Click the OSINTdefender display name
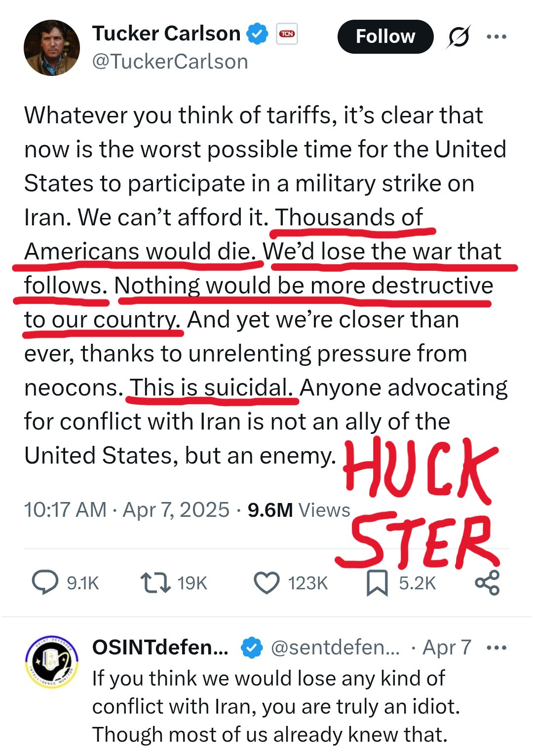The image size is (533, 756). click(x=160, y=648)
